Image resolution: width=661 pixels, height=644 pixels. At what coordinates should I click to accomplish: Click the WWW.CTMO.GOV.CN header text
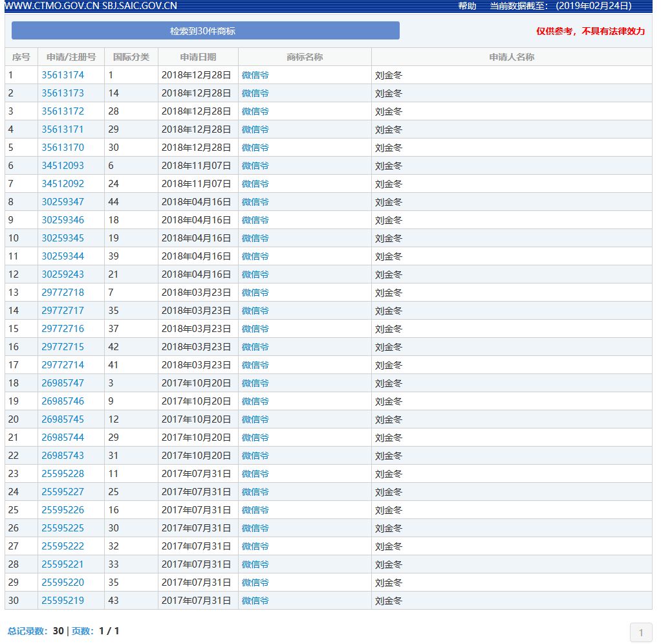click(52, 6)
